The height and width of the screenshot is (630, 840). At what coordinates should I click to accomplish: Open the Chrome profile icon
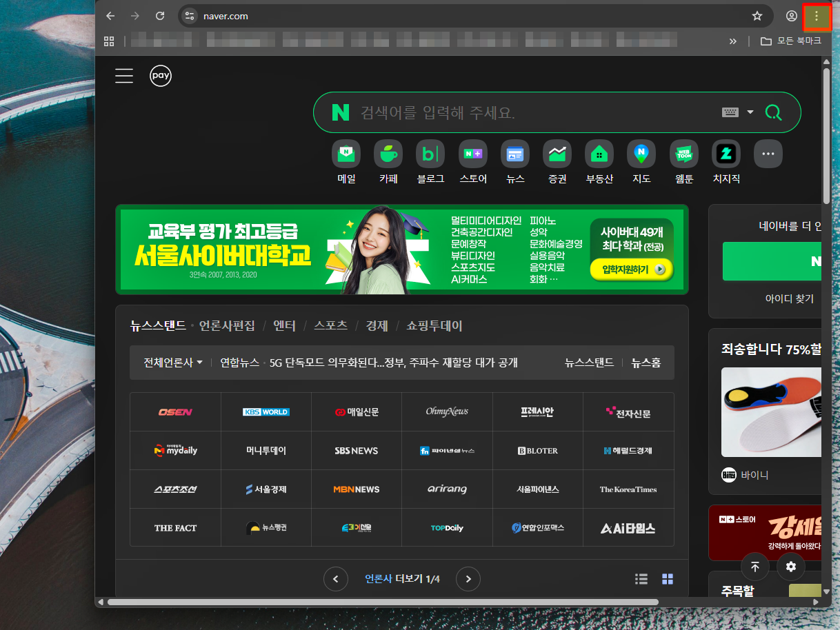coord(791,16)
